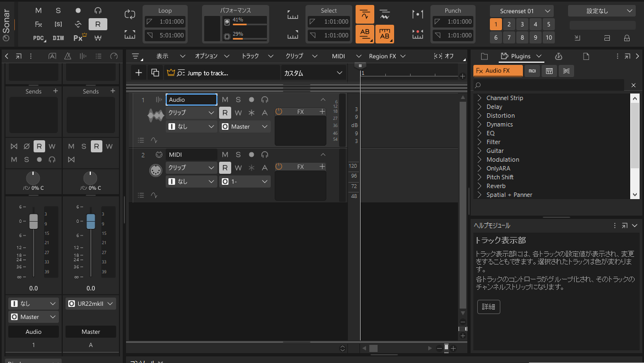Switch to screenset 10
This screenshot has width=644, height=363.
[x=548, y=37]
